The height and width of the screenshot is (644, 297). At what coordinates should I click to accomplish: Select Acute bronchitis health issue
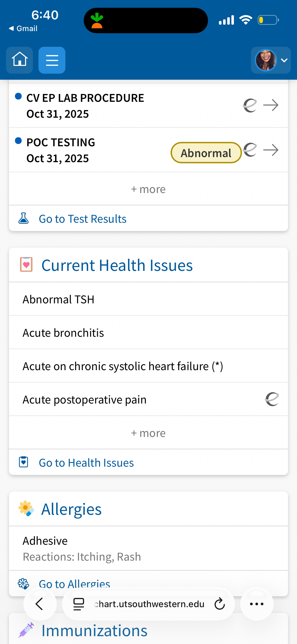point(63,333)
